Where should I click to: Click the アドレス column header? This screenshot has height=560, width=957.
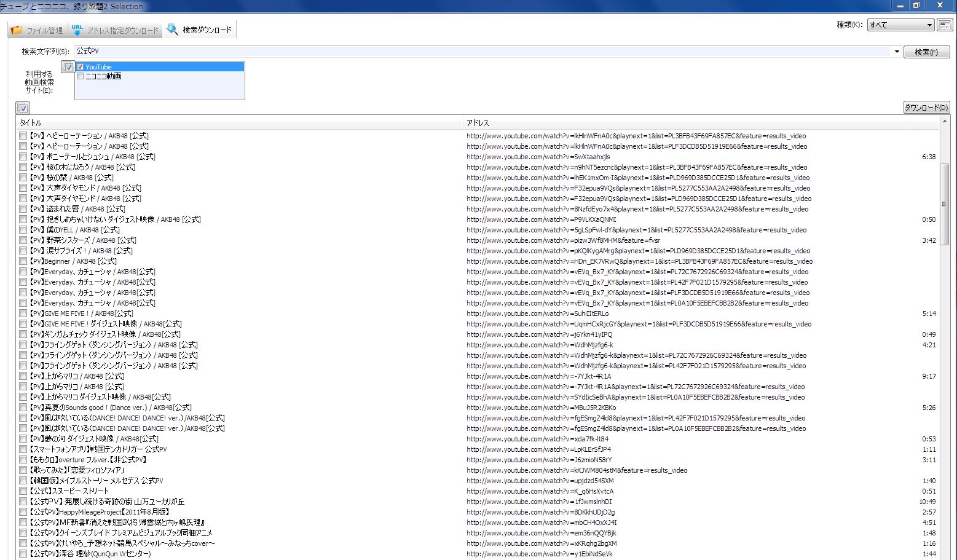[x=687, y=123]
